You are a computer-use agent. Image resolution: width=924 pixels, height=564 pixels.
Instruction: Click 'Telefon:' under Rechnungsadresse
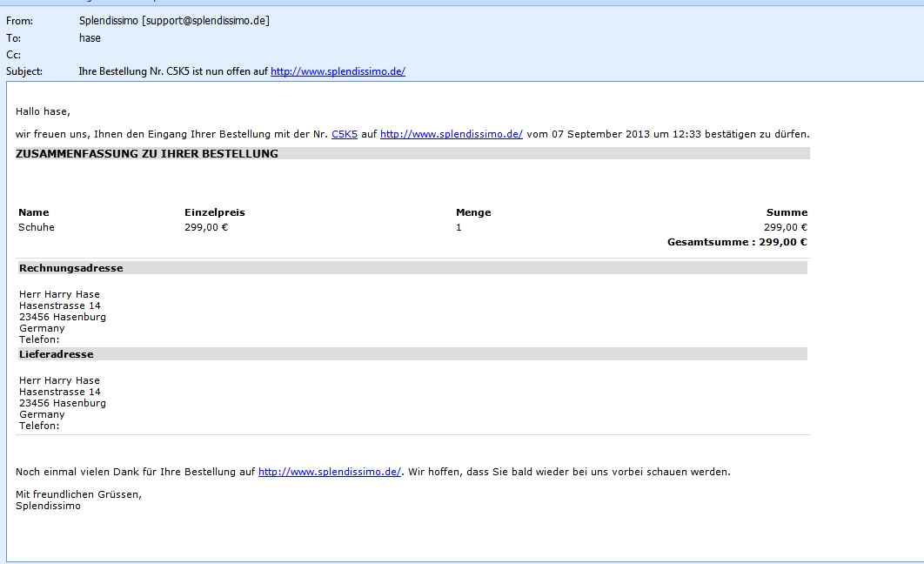tap(39, 339)
